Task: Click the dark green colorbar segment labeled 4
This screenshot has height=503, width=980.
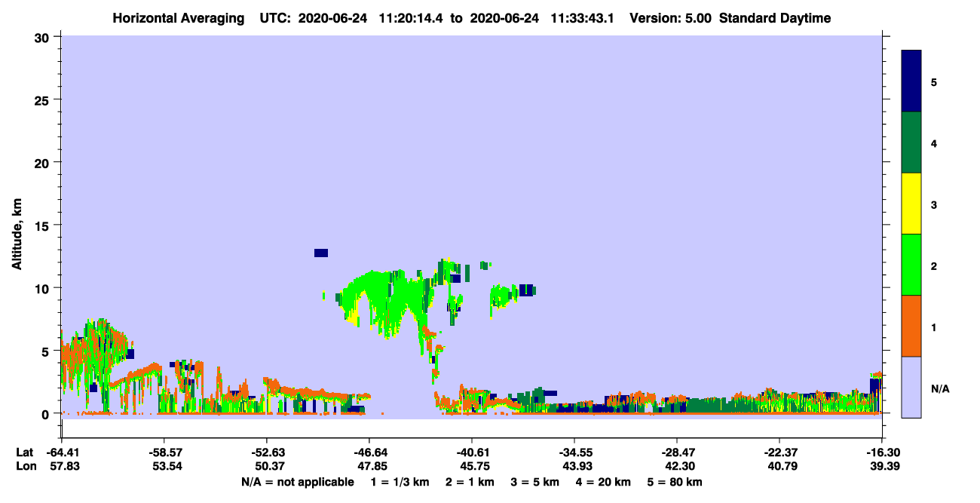Action: pyautogui.click(x=911, y=143)
